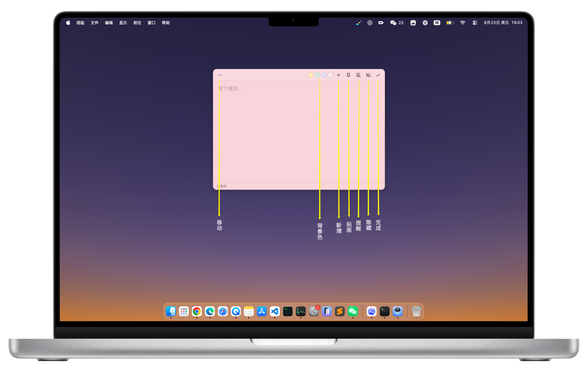Open the 拼 input method menu
The image size is (588, 371).
click(x=437, y=23)
